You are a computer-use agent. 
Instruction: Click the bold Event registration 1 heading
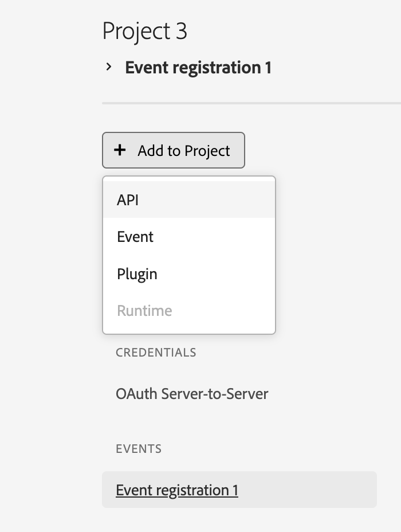198,68
